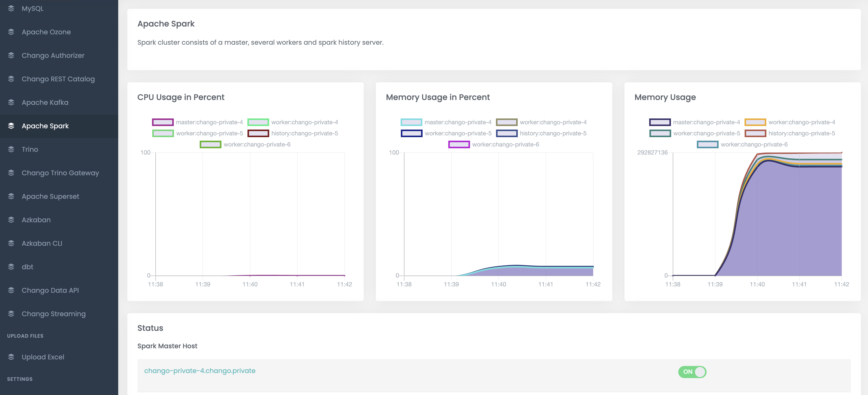Open Upload Excel
The image size is (868, 395).
click(x=59, y=357)
